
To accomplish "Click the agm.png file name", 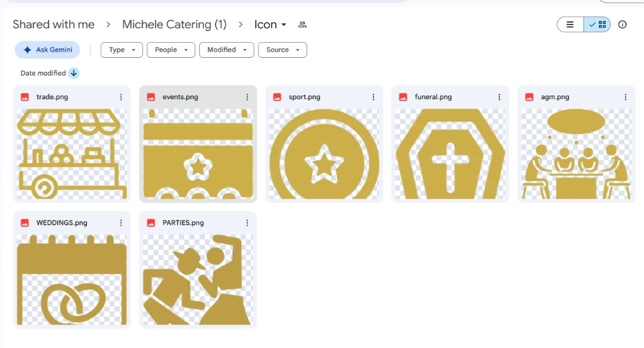I will [x=555, y=97].
